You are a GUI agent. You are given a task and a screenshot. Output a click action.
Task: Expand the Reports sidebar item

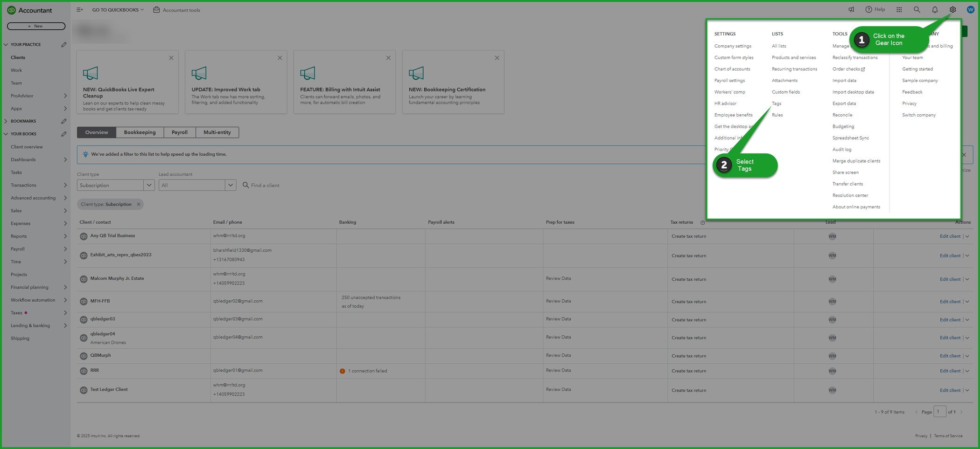pos(65,236)
